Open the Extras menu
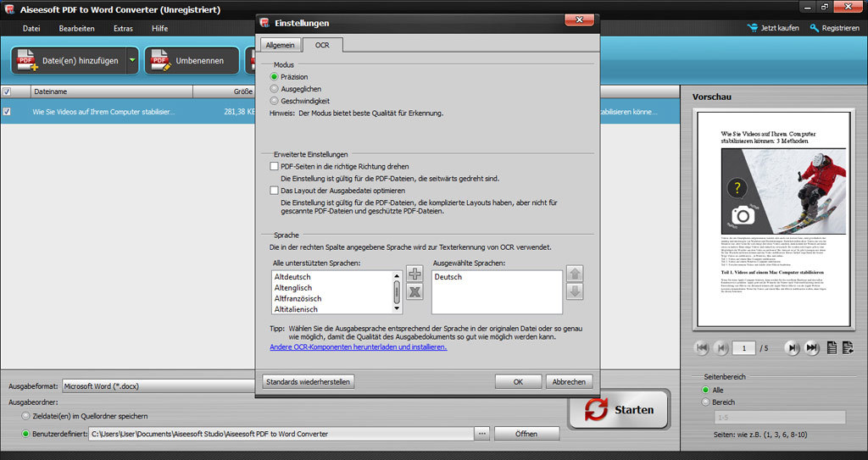Viewport: 868px width, 460px height. [123, 28]
